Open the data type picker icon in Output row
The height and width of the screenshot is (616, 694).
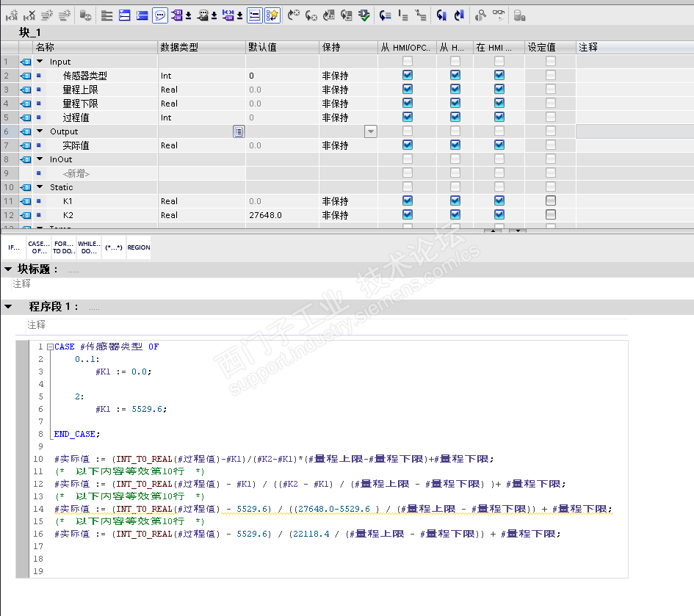(239, 131)
